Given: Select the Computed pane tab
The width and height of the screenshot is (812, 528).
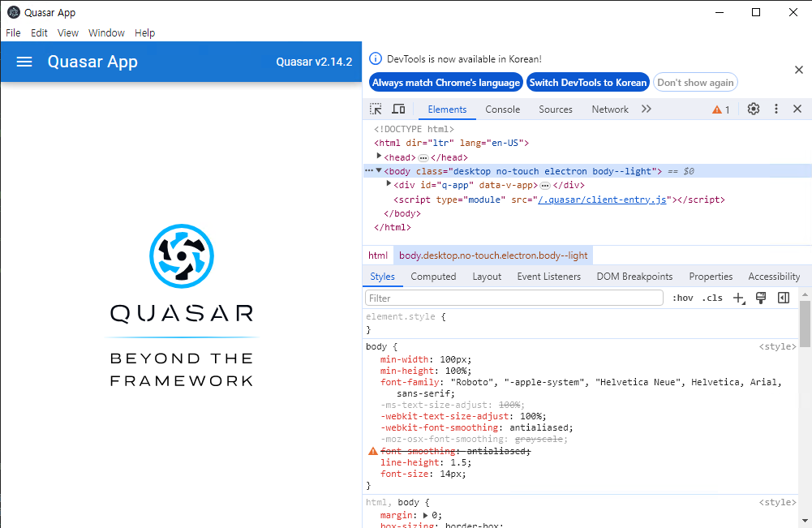Looking at the screenshot, I should pyautogui.click(x=433, y=277).
